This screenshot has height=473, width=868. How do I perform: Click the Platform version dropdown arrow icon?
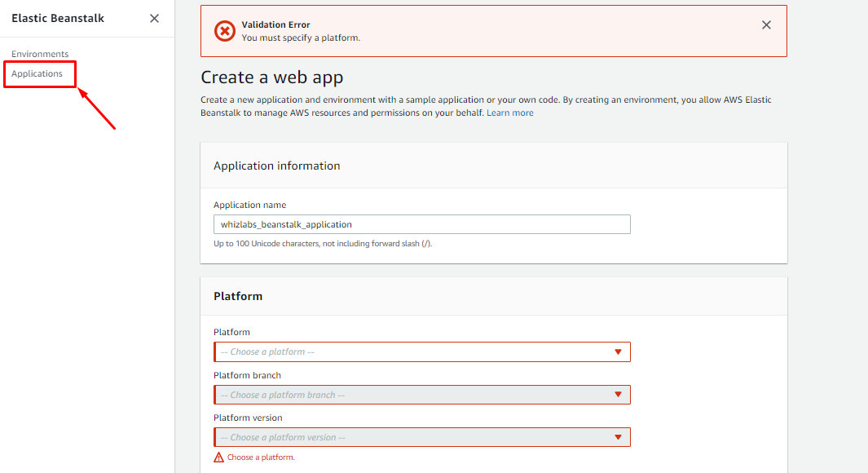click(618, 437)
